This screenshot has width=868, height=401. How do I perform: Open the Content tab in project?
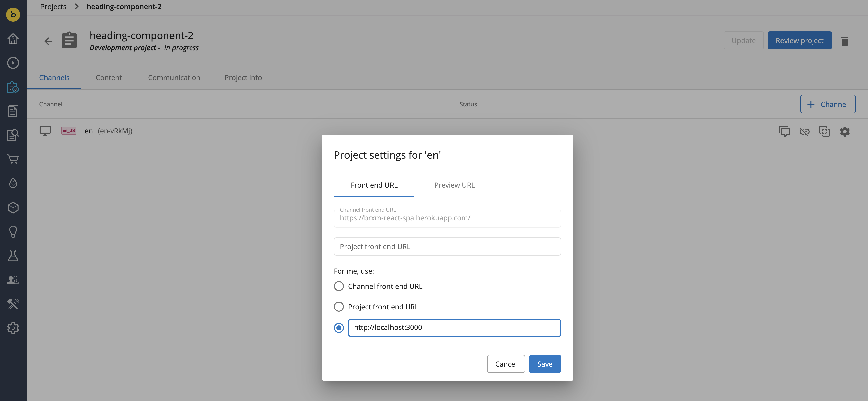coord(109,77)
